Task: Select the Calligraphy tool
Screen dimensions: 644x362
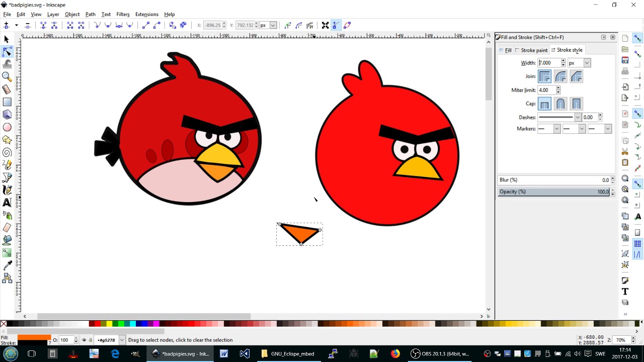Action: [x=7, y=190]
